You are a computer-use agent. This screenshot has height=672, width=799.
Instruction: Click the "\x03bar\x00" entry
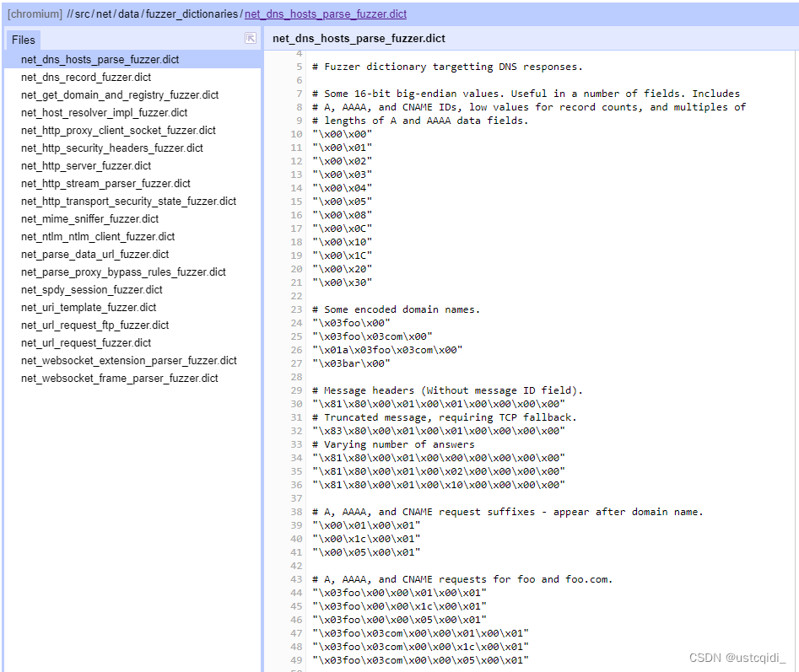point(352,363)
